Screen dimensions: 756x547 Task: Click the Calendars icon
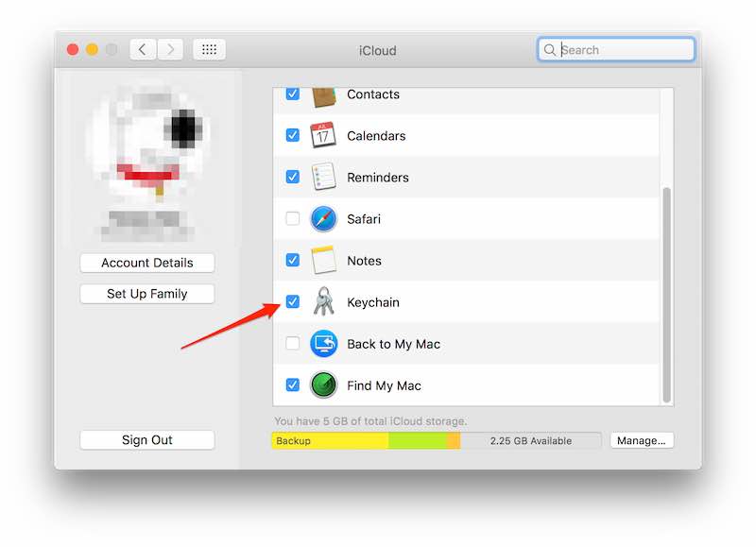323,135
